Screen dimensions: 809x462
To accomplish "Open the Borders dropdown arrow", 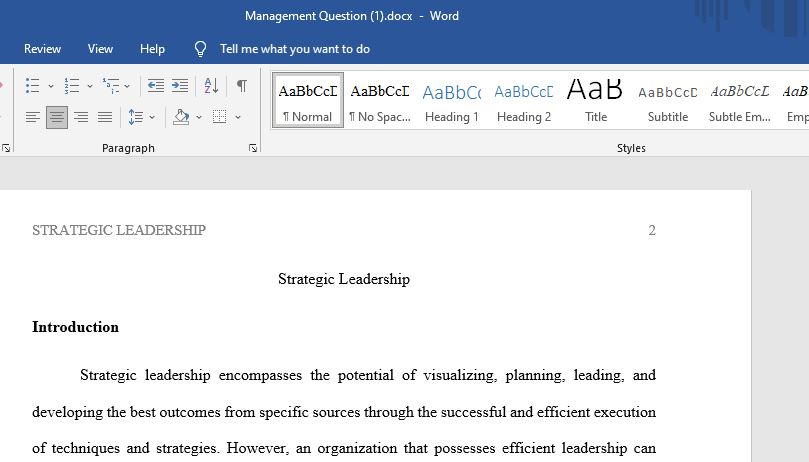I will 238,118.
